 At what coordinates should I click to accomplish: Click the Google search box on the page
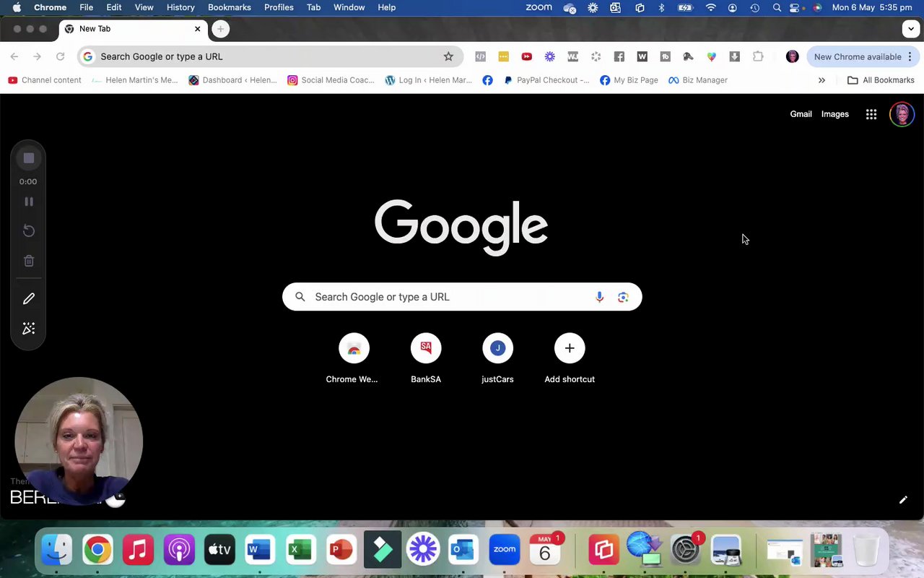462,297
